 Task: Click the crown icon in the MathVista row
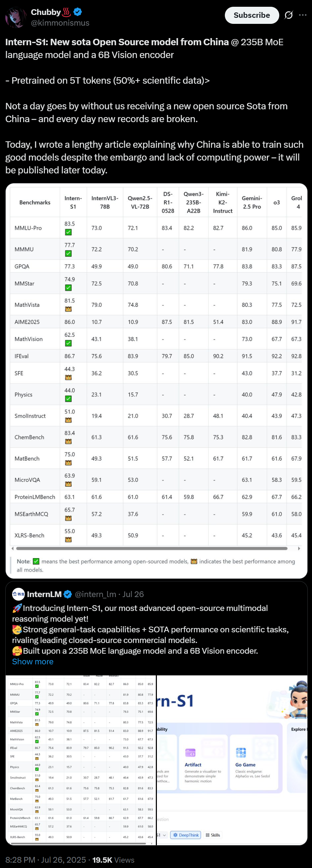click(68, 309)
